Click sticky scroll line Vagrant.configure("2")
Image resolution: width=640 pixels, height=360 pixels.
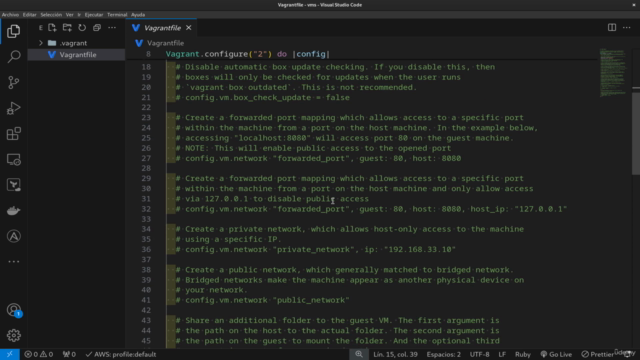coord(247,54)
